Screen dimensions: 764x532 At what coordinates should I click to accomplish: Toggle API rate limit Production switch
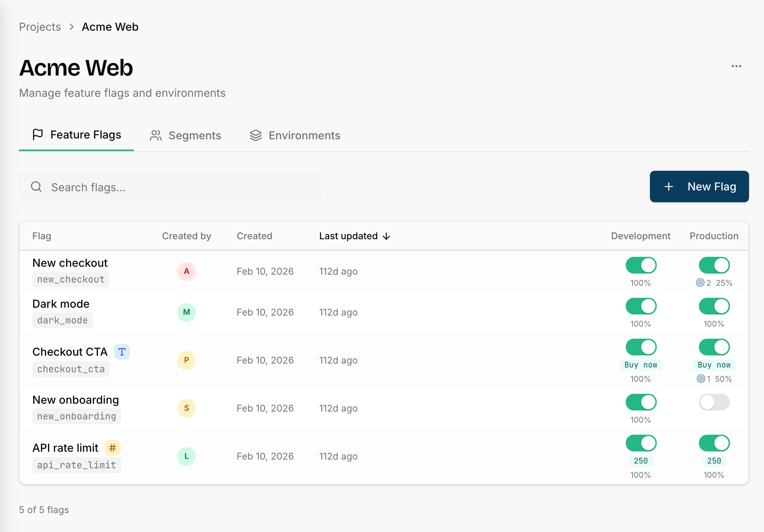pos(714,443)
